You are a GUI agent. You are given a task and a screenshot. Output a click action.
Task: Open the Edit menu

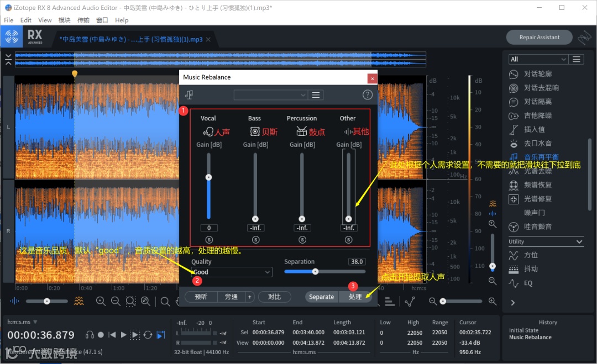[26, 20]
